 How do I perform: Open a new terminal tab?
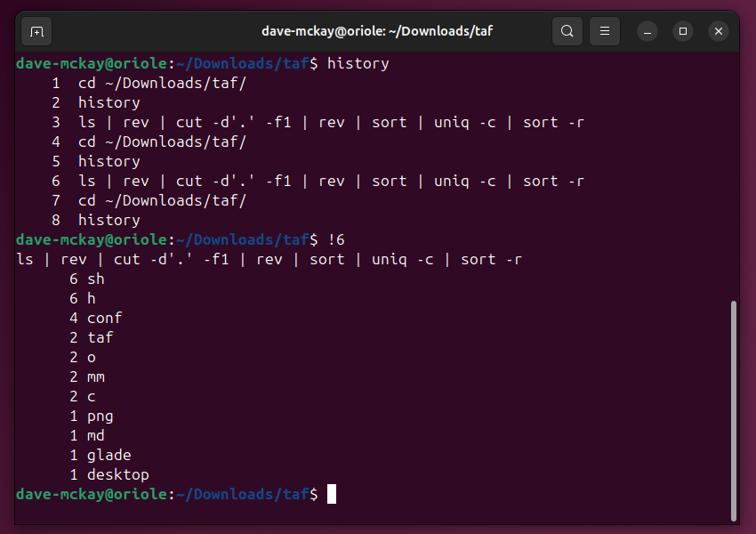(x=36, y=31)
